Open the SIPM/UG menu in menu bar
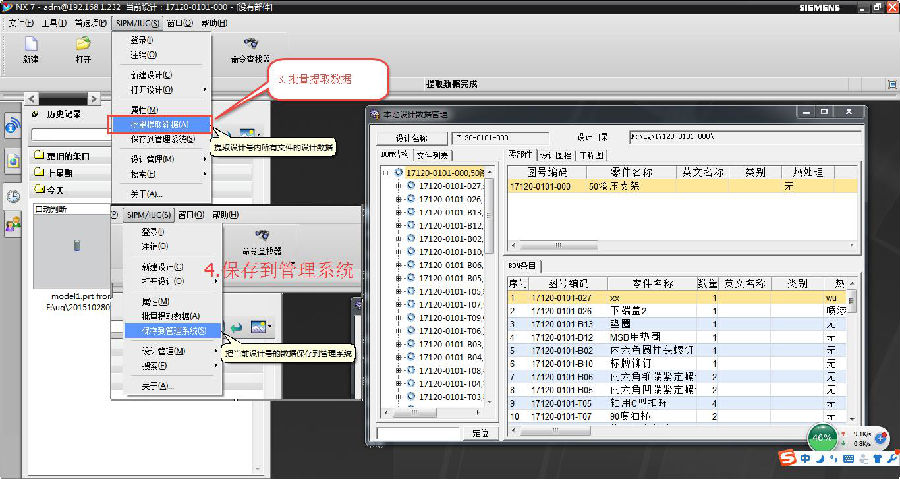The height and width of the screenshot is (479, 900). (x=137, y=22)
